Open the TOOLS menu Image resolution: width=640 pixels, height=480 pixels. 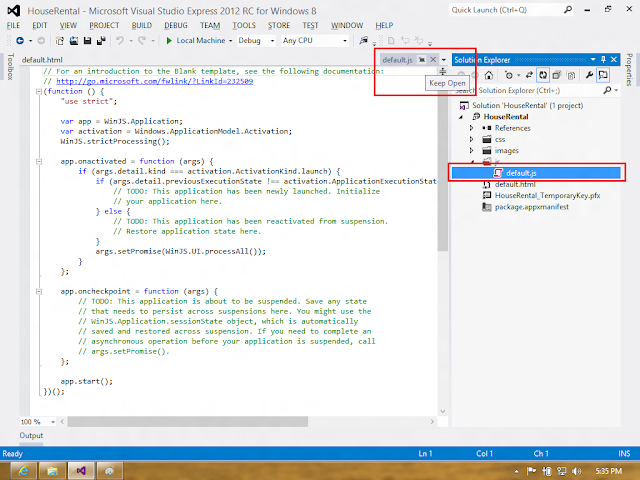point(244,25)
